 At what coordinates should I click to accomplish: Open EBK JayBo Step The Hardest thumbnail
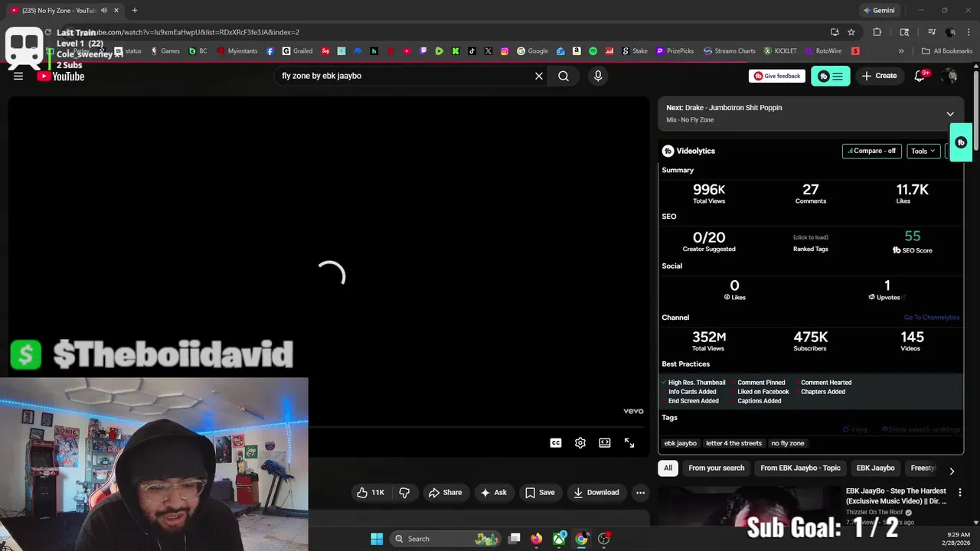(x=750, y=506)
